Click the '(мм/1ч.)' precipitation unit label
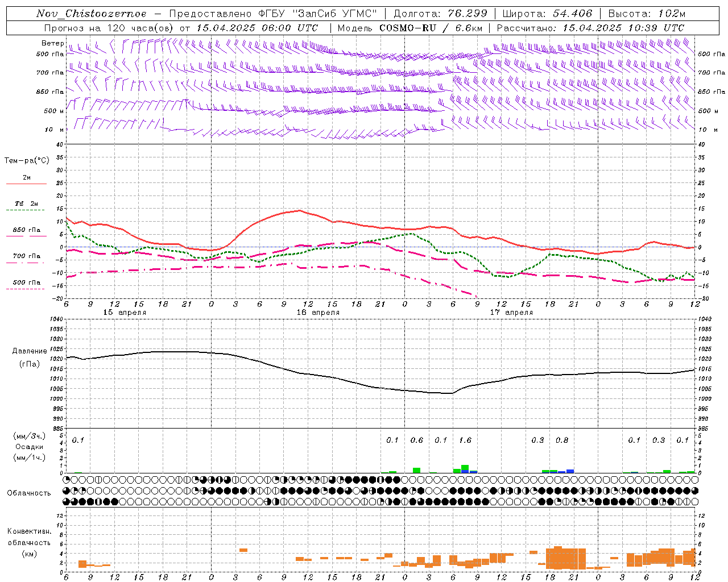Screen dimensions: 728x582 click(x=29, y=458)
